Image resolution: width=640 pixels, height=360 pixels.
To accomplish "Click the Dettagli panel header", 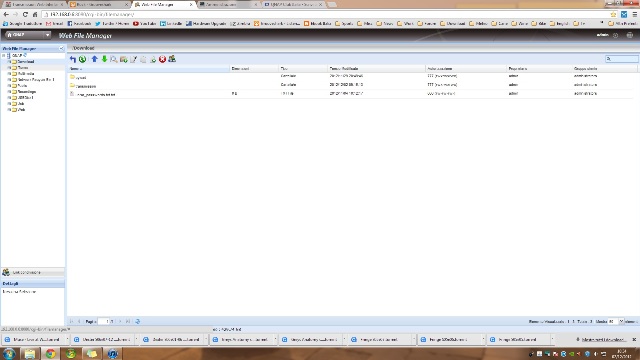I will pos(33,283).
